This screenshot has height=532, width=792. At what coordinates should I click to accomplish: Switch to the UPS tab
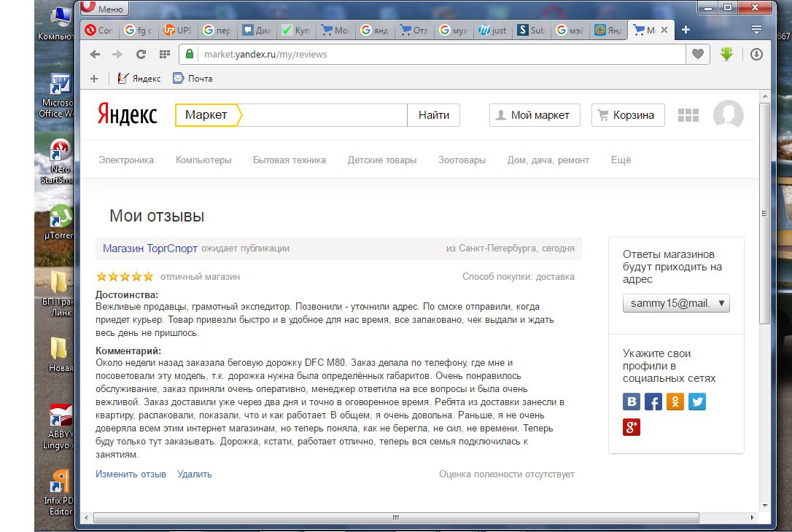(x=178, y=31)
